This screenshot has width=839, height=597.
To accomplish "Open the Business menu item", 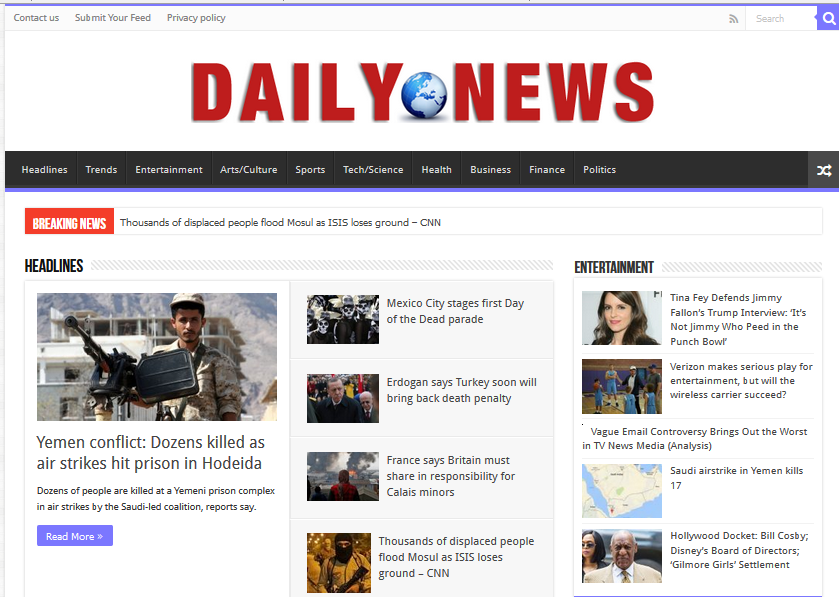I will (x=491, y=170).
